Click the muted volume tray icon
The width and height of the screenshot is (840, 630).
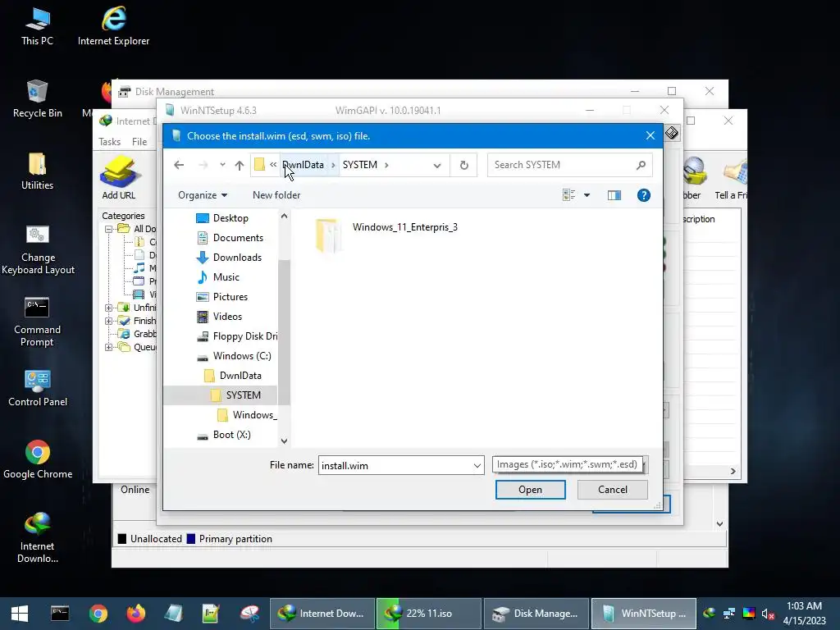tap(768, 614)
